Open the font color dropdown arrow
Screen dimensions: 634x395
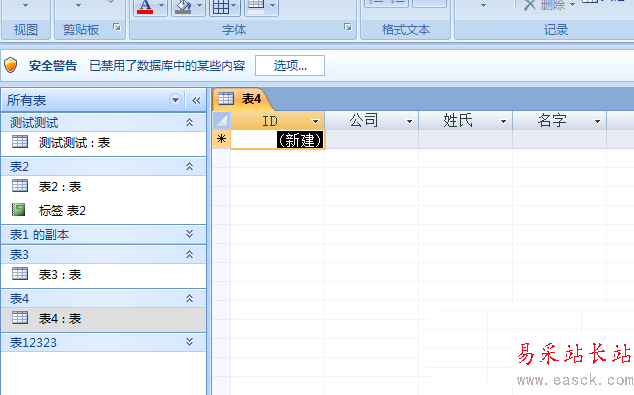click(161, 6)
